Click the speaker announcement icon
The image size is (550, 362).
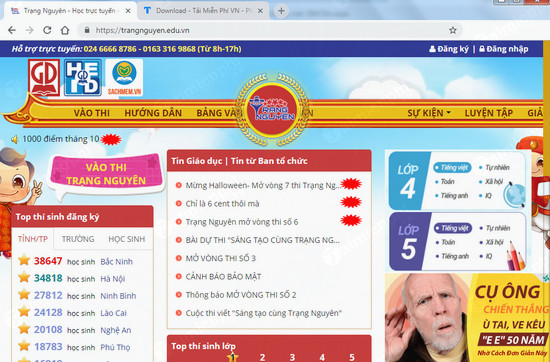[x=15, y=139]
